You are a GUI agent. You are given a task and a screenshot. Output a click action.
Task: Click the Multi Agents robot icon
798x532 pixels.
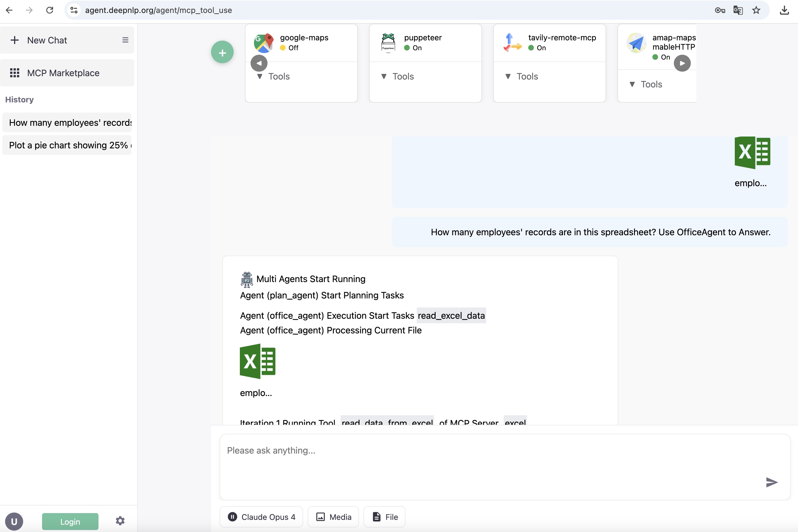click(246, 279)
